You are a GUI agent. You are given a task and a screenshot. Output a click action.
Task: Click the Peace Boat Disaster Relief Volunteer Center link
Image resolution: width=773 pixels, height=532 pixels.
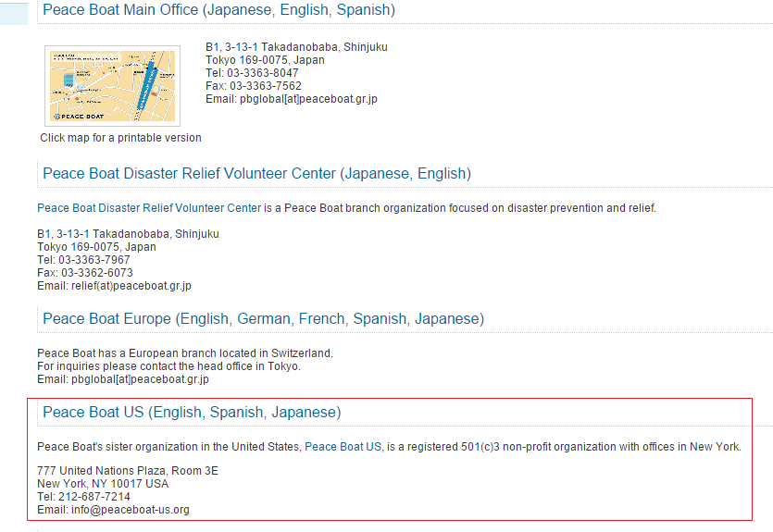[x=149, y=208]
